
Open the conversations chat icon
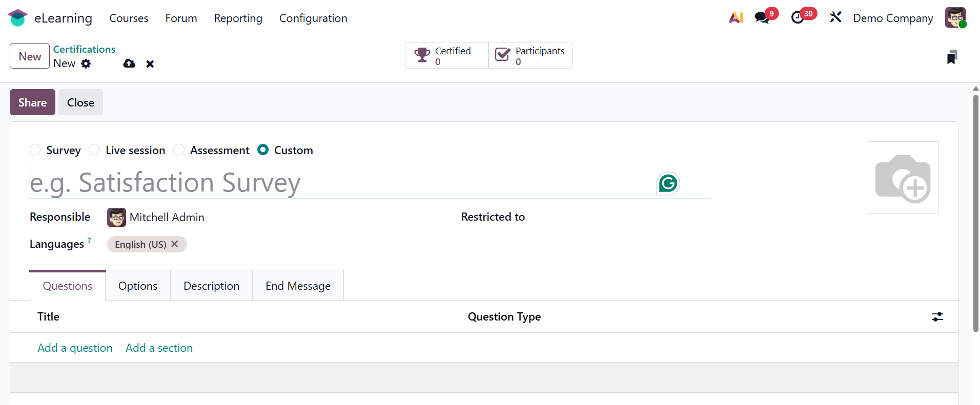[762, 18]
